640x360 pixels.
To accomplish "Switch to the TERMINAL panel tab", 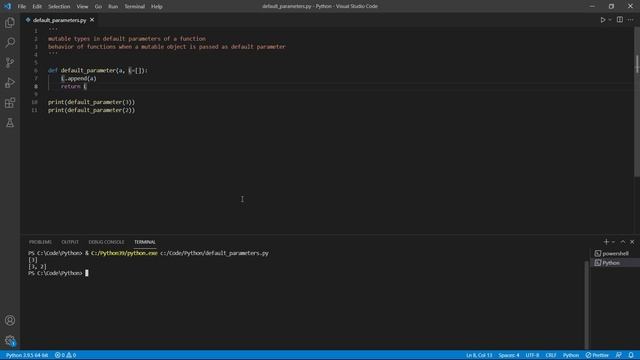I will (144, 242).
